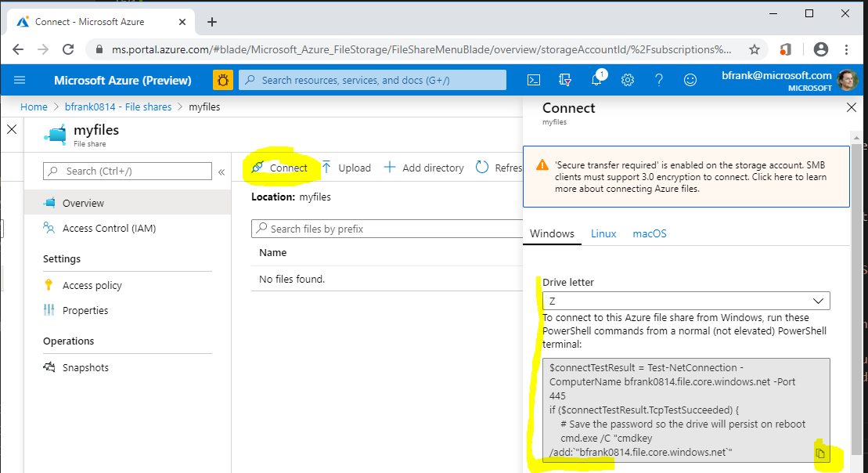Open the Azure portal settings gear

[x=628, y=80]
